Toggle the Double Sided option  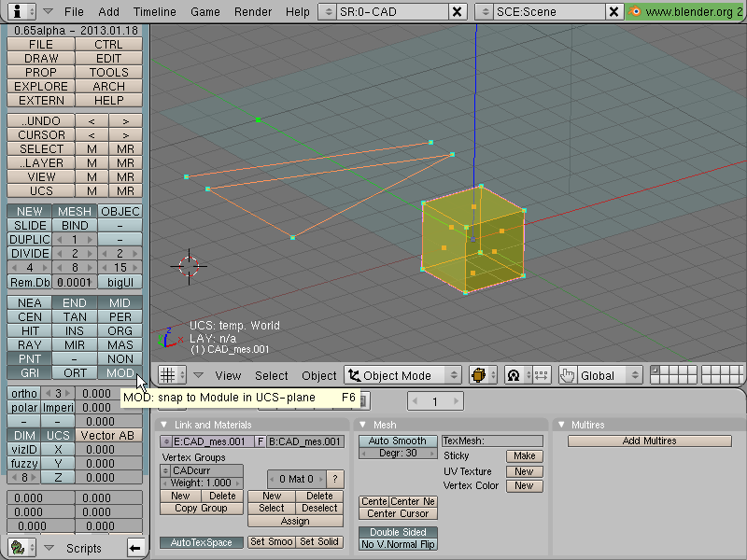coord(398,532)
